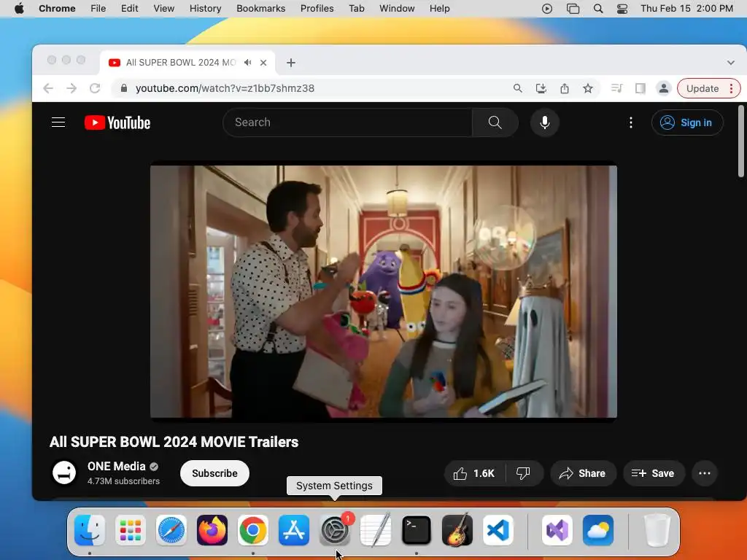Open the History menu

(x=205, y=8)
